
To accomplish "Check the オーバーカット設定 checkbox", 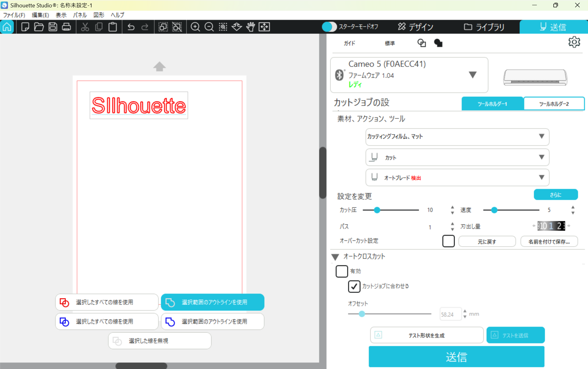I will point(448,241).
